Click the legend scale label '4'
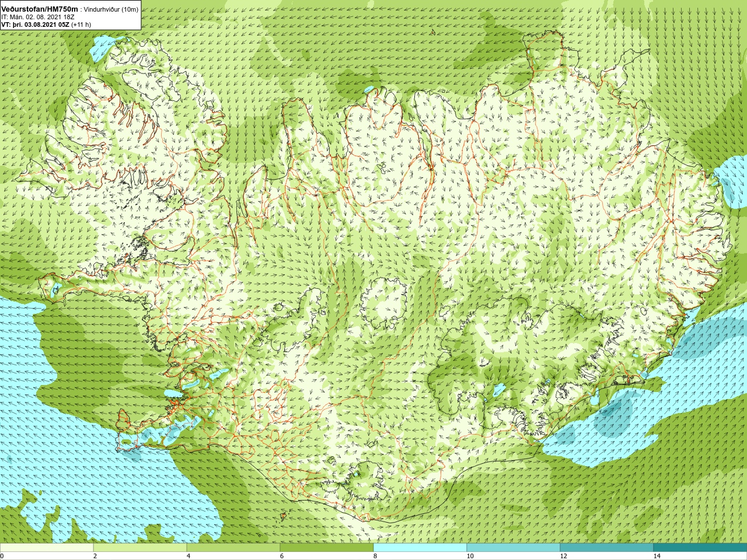Viewport: 747px width, 560px height. [188, 556]
